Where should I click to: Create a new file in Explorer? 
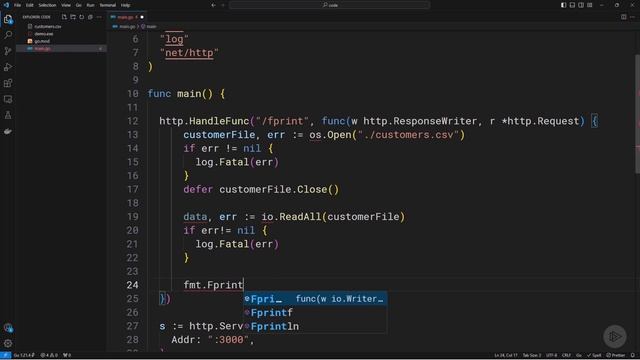tap(64, 17)
